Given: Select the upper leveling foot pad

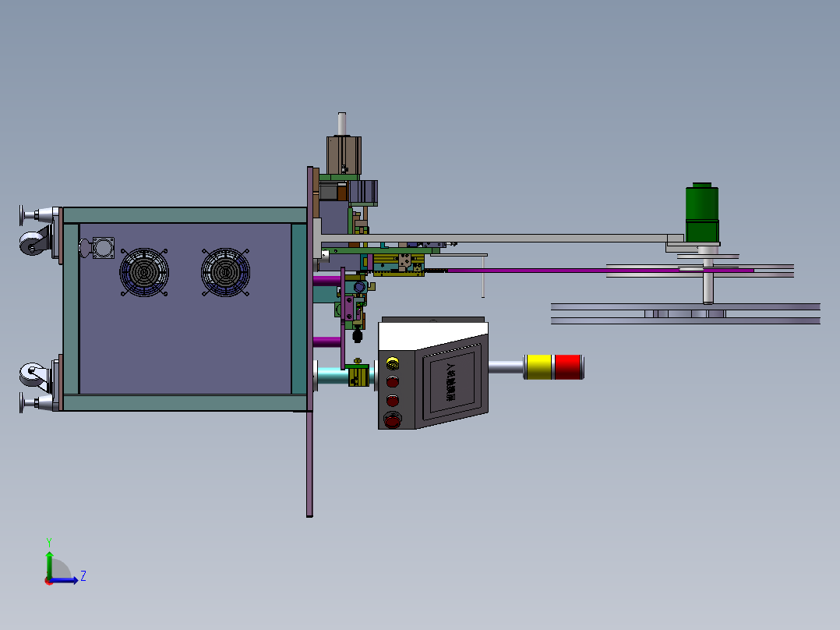Looking at the screenshot, I should 22,215.
